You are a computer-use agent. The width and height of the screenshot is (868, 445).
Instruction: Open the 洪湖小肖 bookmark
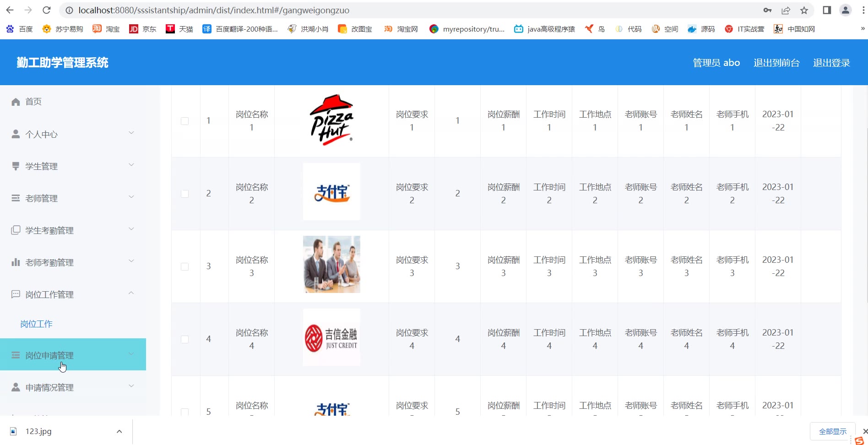click(308, 29)
